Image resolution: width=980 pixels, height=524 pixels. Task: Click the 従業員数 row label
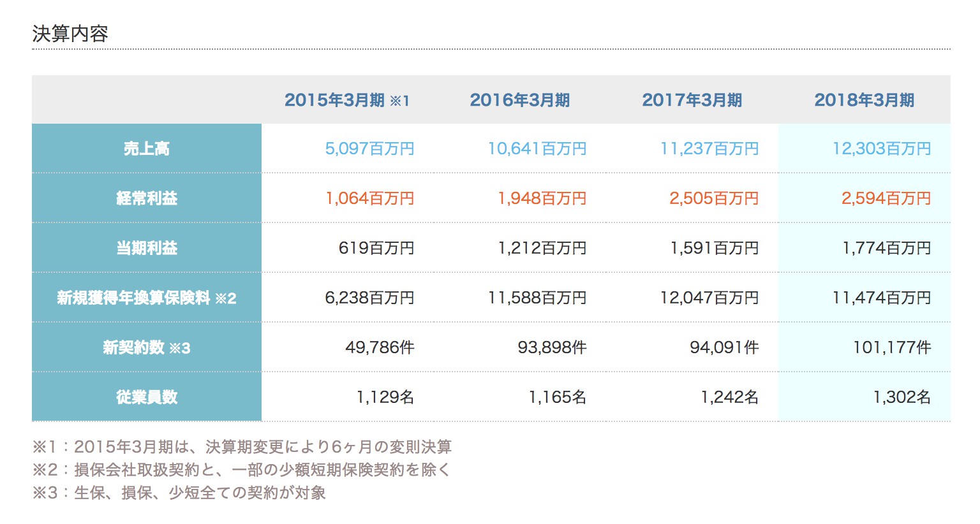147,397
